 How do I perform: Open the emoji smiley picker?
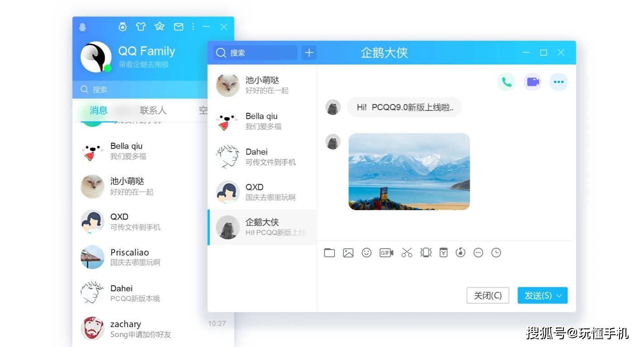pos(367,253)
